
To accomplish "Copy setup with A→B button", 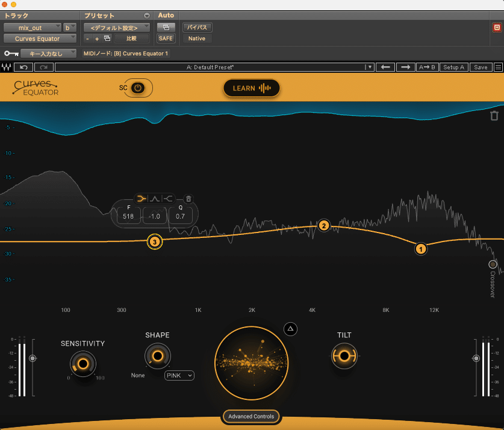I will coord(427,67).
